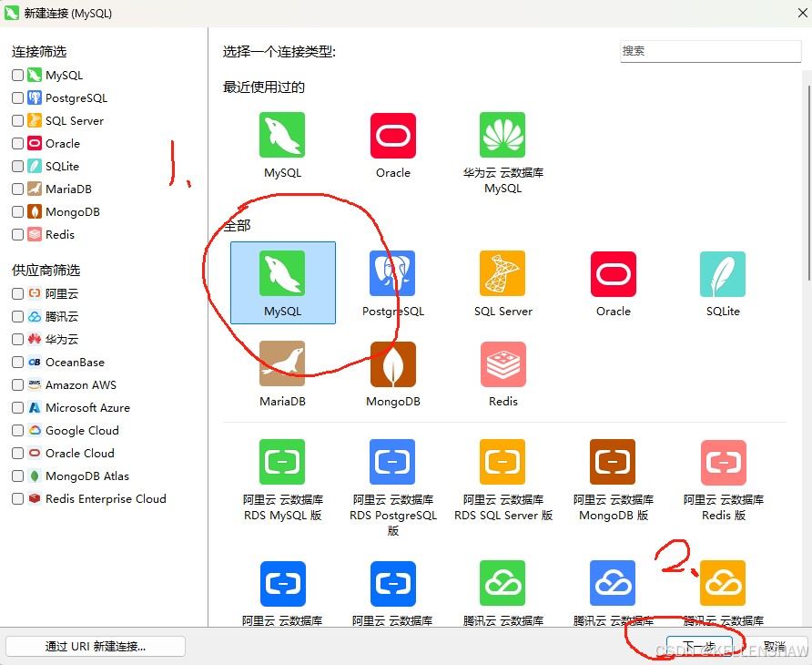Click the 下一步 next button
The width and height of the screenshot is (812, 665).
(699, 647)
